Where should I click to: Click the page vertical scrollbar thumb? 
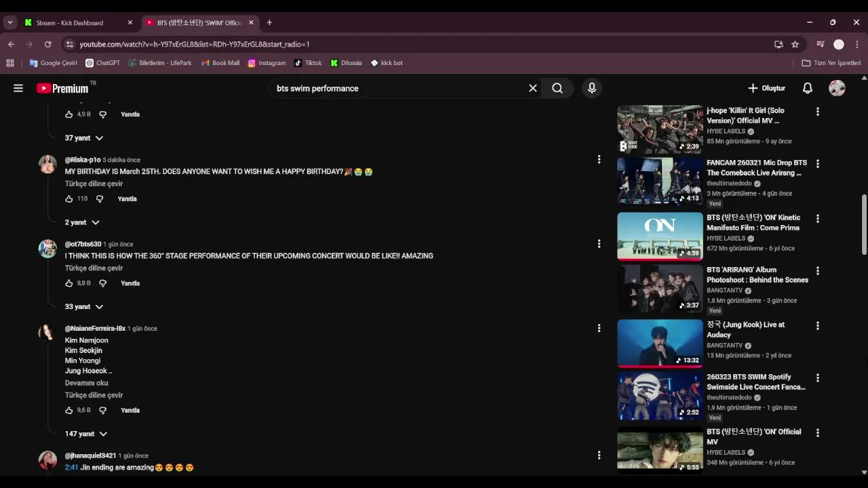point(864,225)
